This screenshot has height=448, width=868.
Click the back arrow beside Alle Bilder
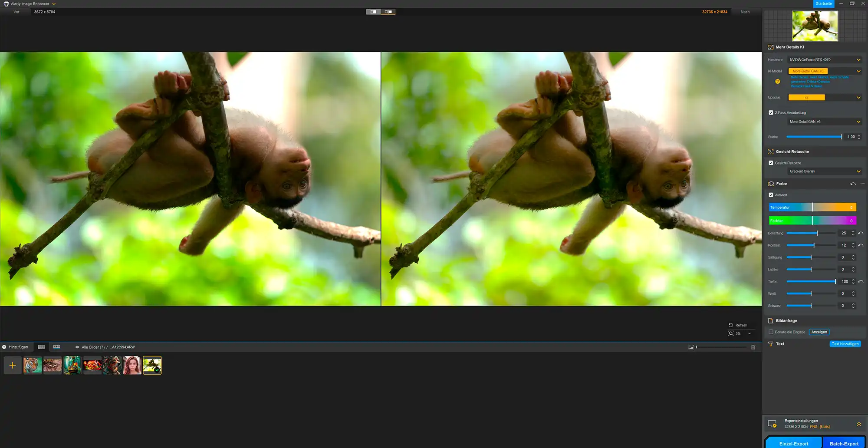pyautogui.click(x=77, y=347)
